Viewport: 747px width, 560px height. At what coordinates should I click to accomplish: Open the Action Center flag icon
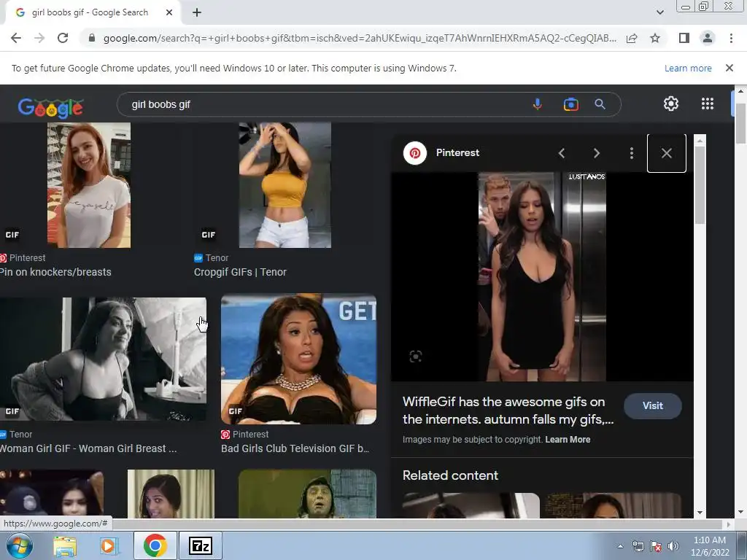(656, 546)
